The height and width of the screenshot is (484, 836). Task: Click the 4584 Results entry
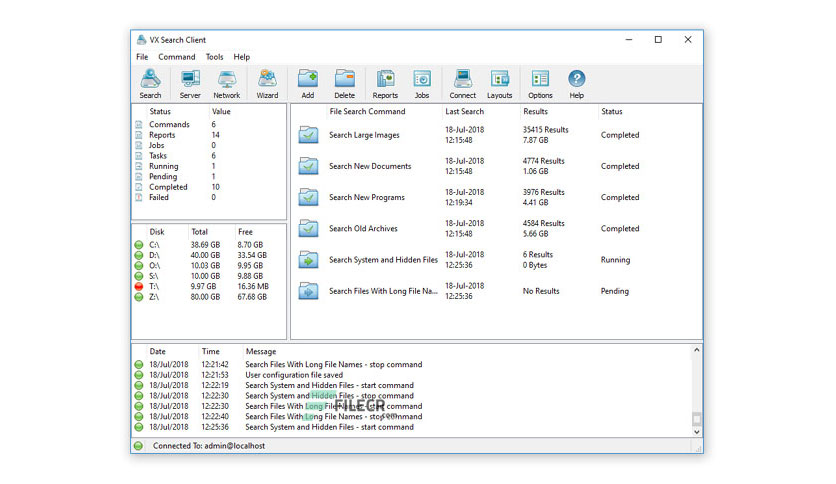543,223
